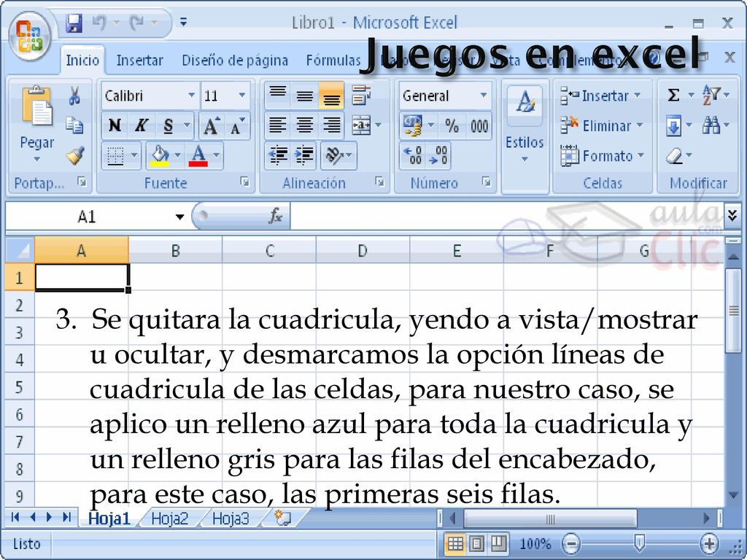Align text to the top
Image resolution: width=747 pixels, height=560 pixels.
[278, 94]
